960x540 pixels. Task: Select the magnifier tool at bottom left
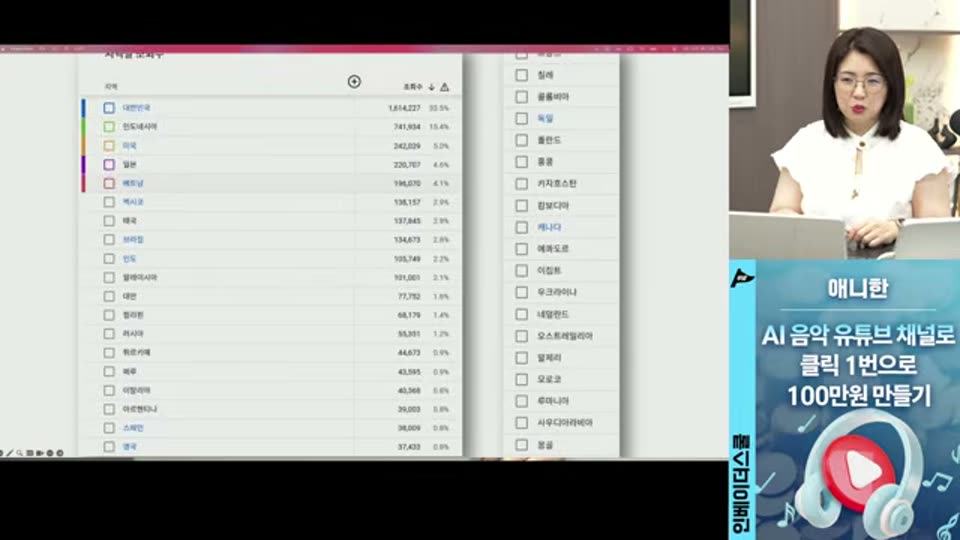pyautogui.click(x=20, y=453)
